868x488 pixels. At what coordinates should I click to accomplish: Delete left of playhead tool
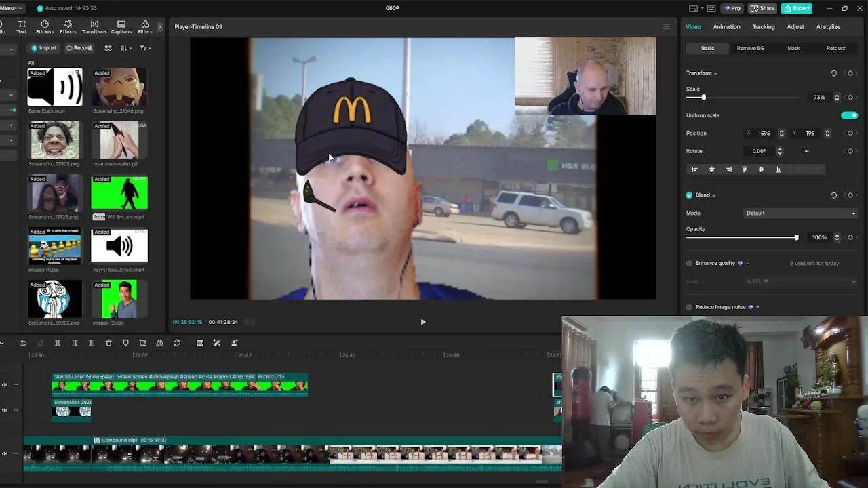click(x=75, y=343)
